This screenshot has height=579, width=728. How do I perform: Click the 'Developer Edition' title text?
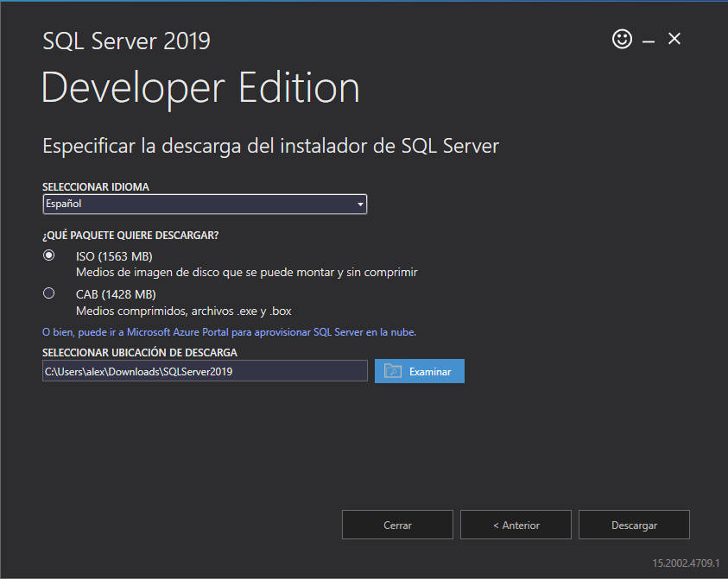point(200,88)
